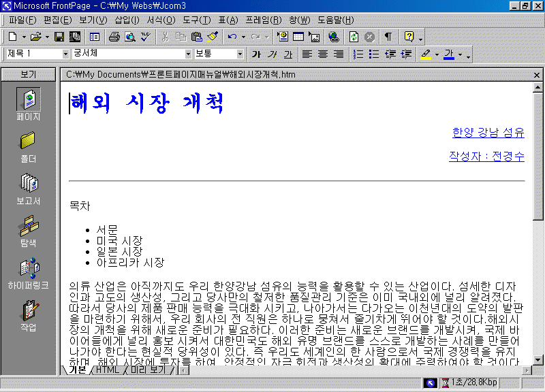This screenshot has width=545, height=392.
Task: Click the Decrease Indent icon
Action: coord(390,54)
